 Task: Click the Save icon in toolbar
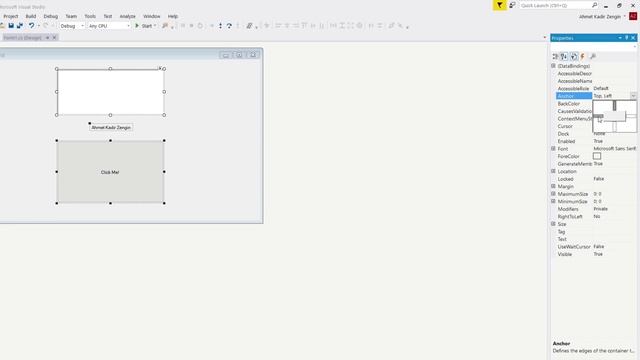click(11, 26)
